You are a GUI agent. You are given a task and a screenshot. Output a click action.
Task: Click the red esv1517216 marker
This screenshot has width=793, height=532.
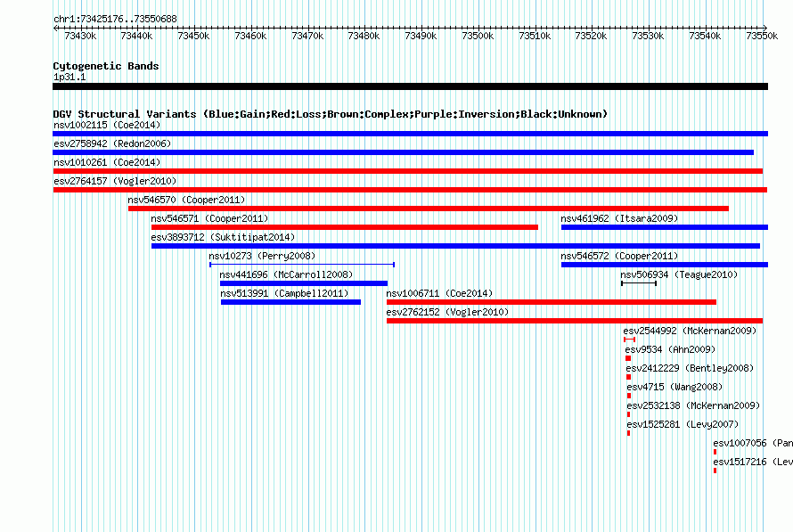point(715,471)
